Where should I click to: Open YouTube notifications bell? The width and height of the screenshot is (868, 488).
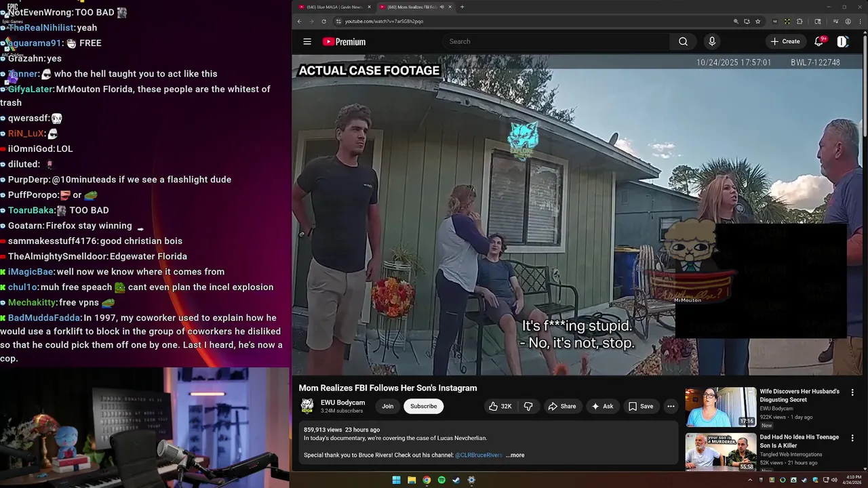819,41
